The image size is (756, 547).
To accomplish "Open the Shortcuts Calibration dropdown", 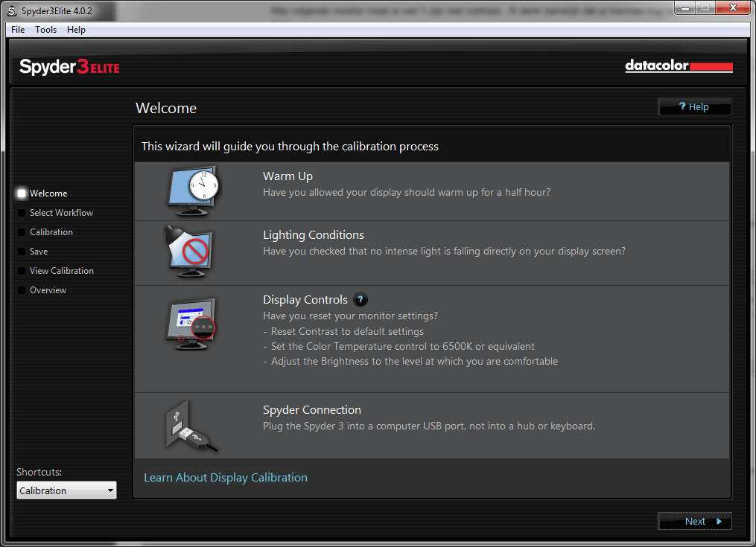I will pyautogui.click(x=66, y=490).
